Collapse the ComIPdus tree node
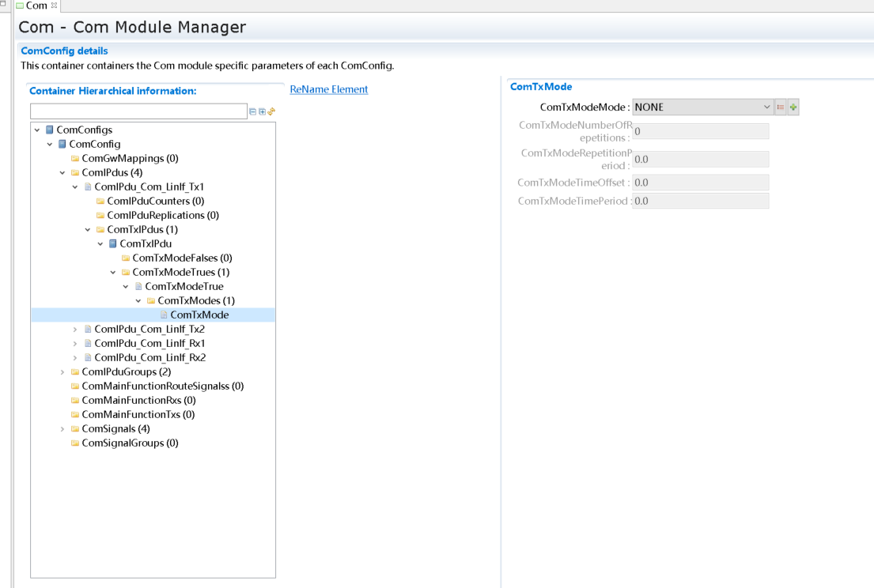Image resolution: width=874 pixels, height=588 pixels. point(62,172)
